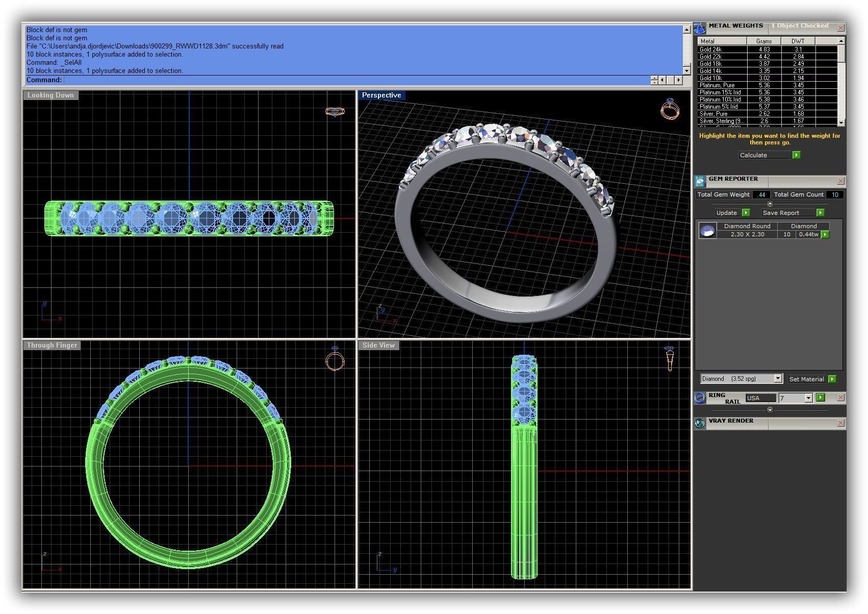Click the green go arrow beside Set Material
The image size is (868, 614).
[832, 379]
